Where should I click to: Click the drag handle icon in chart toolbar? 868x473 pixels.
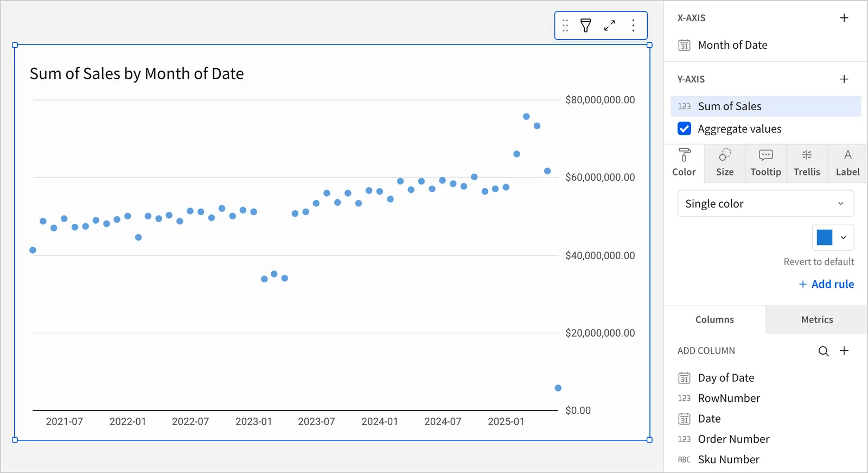(x=565, y=26)
